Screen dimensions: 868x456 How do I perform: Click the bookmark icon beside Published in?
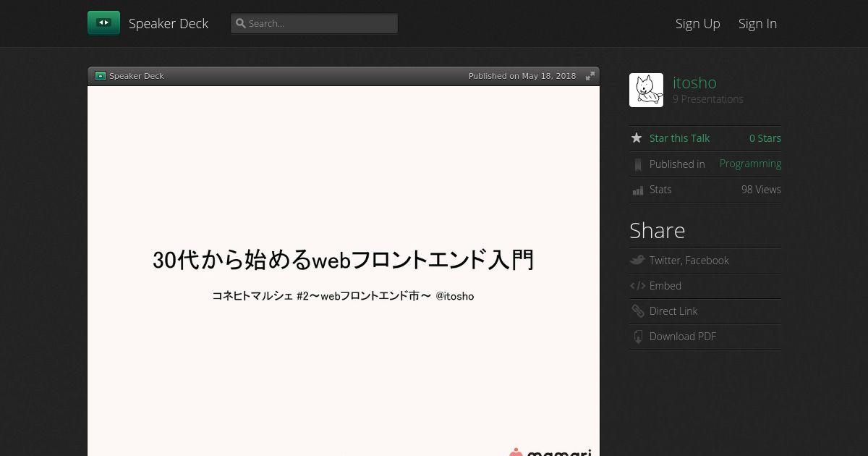point(637,164)
